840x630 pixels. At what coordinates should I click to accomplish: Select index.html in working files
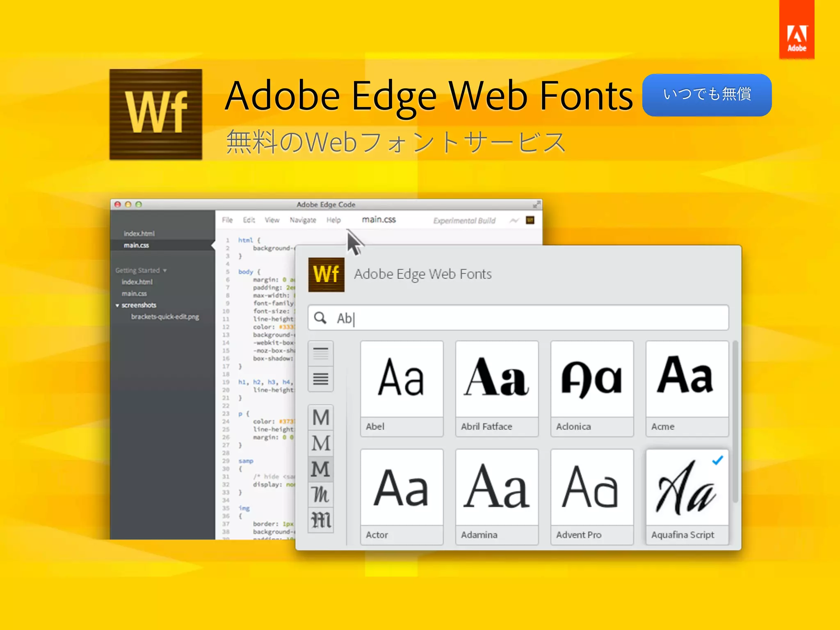(139, 233)
